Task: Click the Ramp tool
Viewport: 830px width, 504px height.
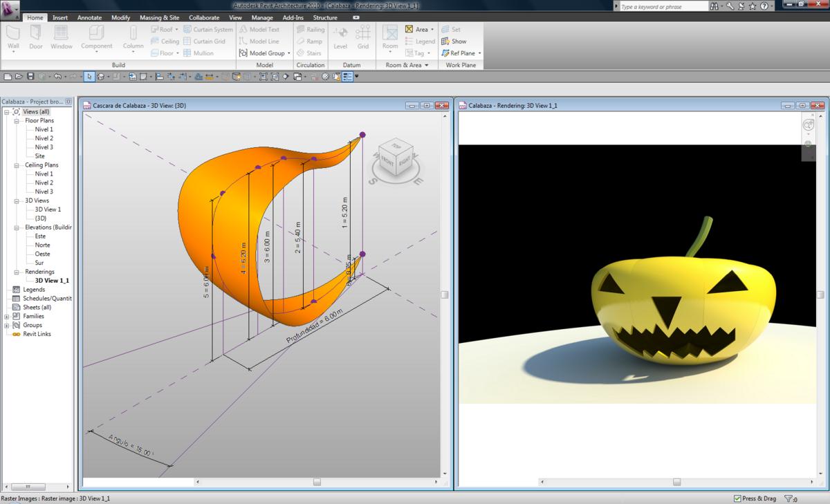Action: (309, 41)
